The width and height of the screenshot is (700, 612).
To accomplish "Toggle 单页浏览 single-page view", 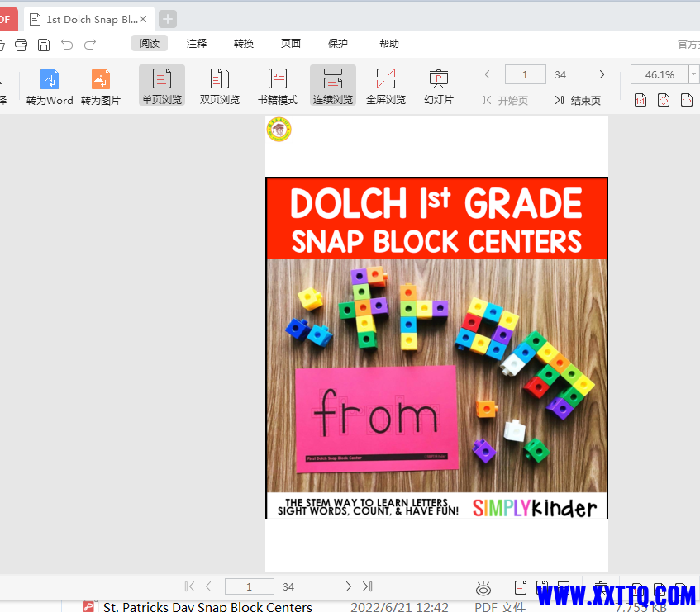I will pyautogui.click(x=162, y=86).
